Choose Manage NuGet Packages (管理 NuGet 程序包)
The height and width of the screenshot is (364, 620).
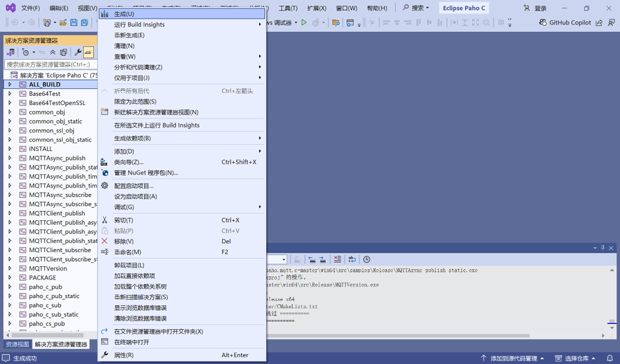click(182, 173)
